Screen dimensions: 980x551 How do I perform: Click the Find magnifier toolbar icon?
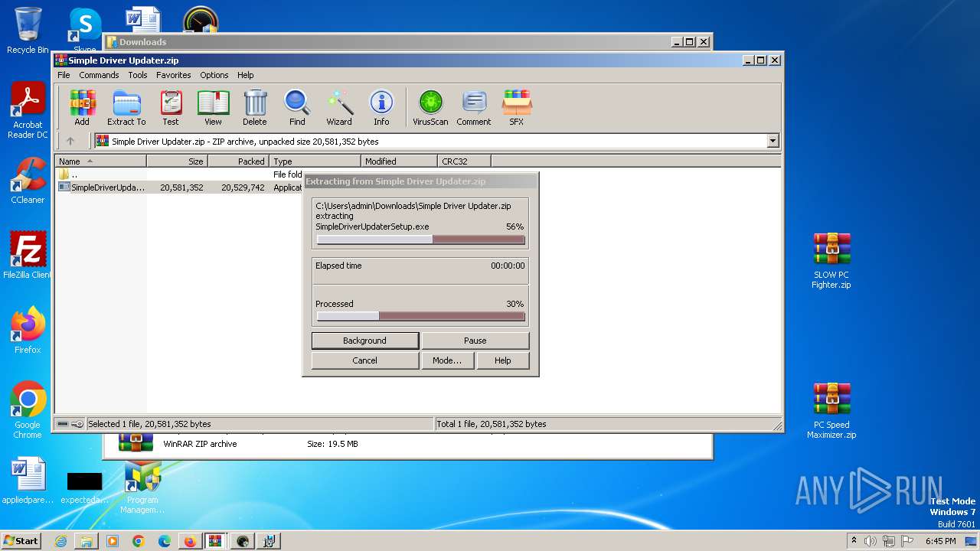297,108
